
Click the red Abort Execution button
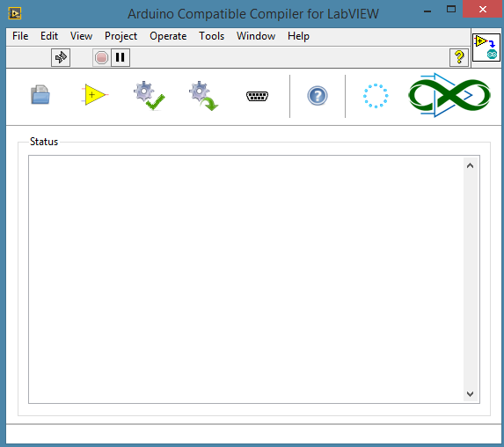pyautogui.click(x=101, y=58)
